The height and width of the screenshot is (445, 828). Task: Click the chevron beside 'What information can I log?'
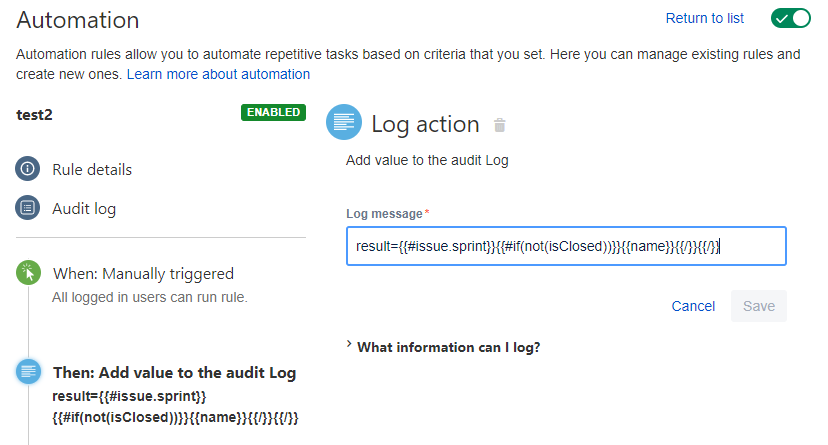point(349,344)
